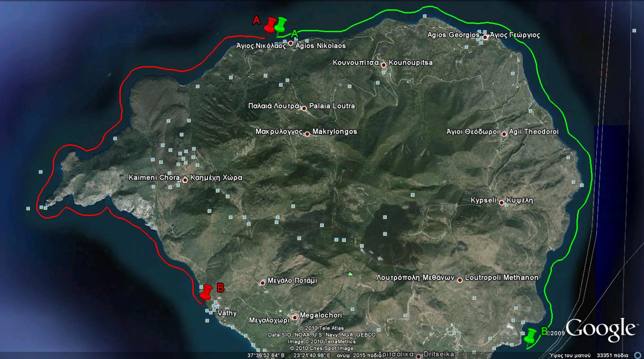Click the Kaimeni Chora volcano marker

[x=185, y=180]
